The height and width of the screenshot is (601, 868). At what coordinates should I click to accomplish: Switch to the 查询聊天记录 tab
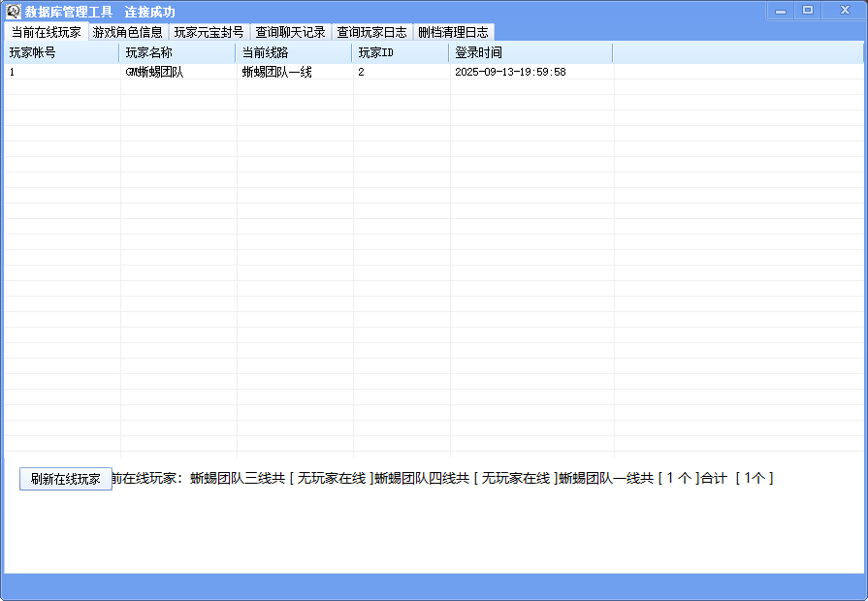tap(290, 32)
